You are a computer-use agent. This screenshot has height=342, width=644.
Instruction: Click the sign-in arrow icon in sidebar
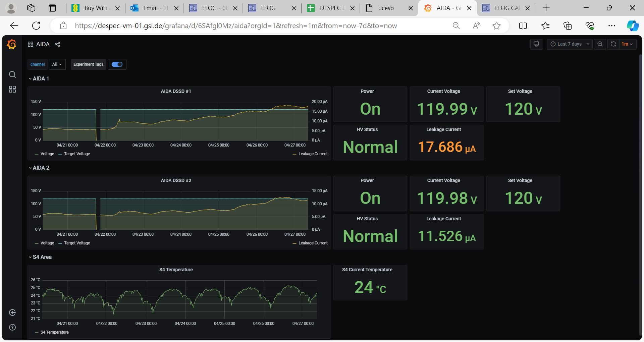pos(12,312)
